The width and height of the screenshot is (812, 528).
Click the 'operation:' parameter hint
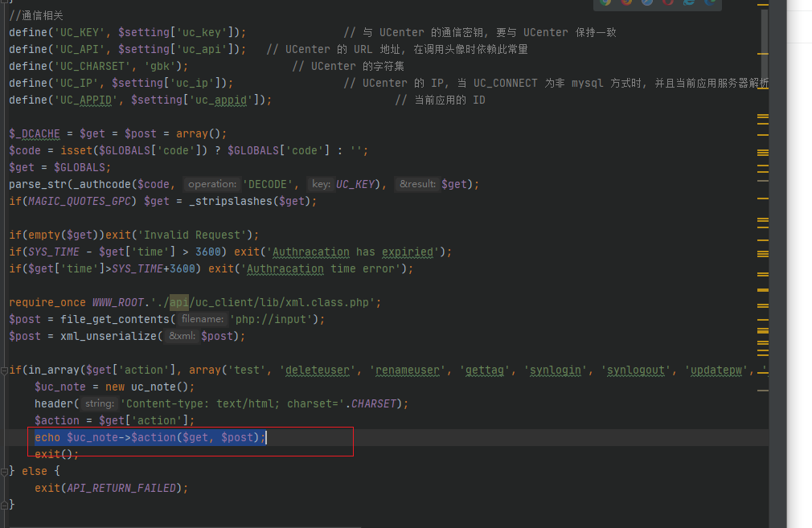pyautogui.click(x=211, y=184)
